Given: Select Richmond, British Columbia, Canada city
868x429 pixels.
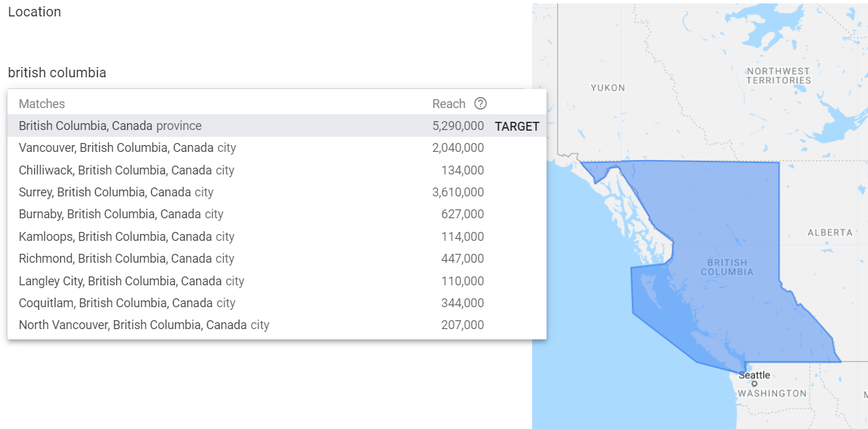Looking at the screenshot, I should (277, 259).
